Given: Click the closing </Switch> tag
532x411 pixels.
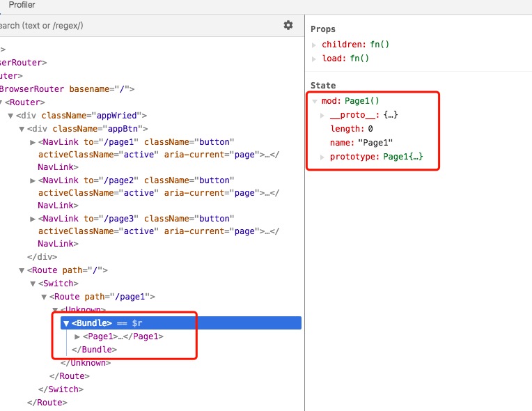Looking at the screenshot, I should point(61,389).
